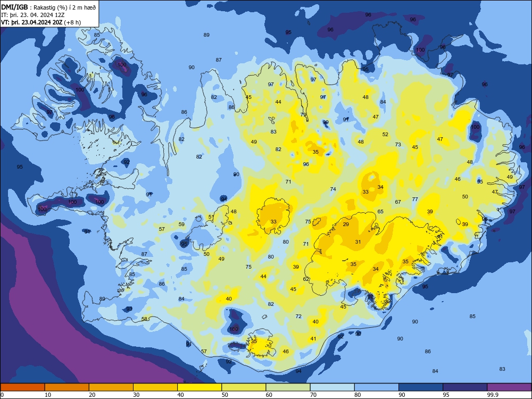532x399 pixels.
Task: Click the 80–90 blue legend swatch
Action: (x=377, y=387)
